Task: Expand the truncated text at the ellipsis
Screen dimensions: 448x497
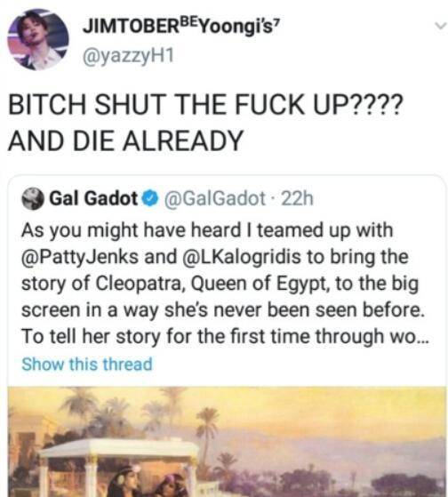Action: point(422,338)
